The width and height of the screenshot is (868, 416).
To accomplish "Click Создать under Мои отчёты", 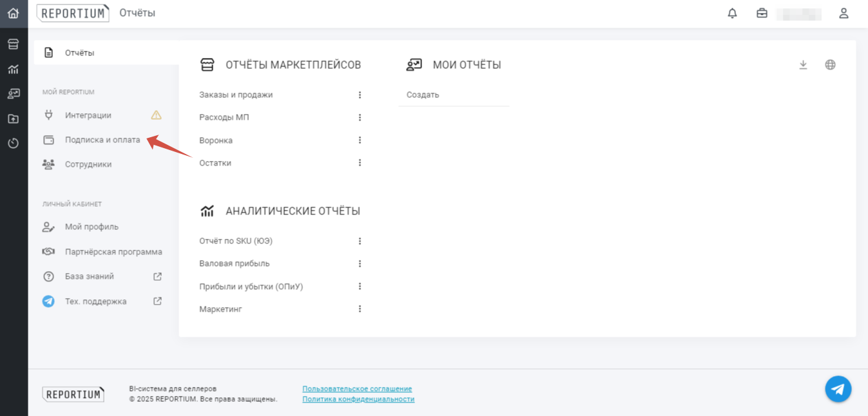I will point(423,95).
